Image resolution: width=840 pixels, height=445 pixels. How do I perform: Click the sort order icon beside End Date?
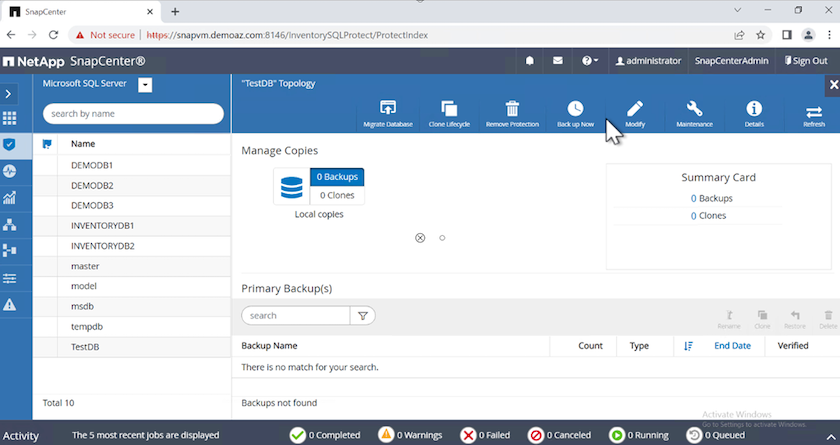[x=688, y=346]
